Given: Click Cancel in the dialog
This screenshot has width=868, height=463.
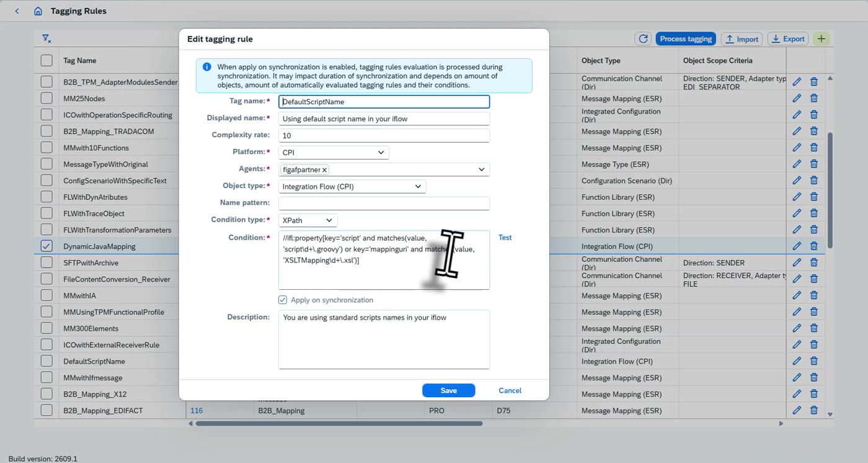Looking at the screenshot, I should pyautogui.click(x=510, y=390).
